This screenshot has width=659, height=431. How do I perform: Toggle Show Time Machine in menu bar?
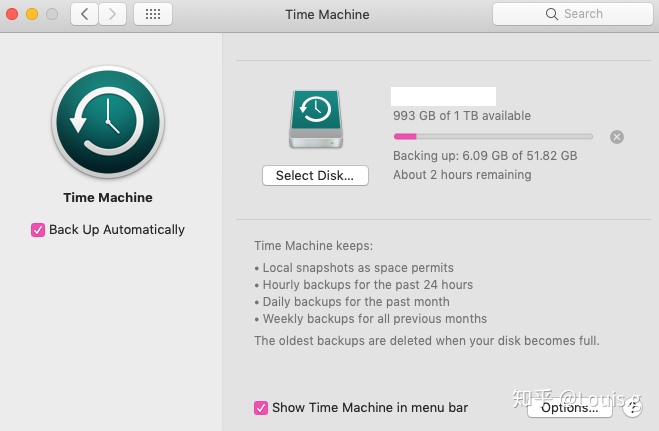261,407
